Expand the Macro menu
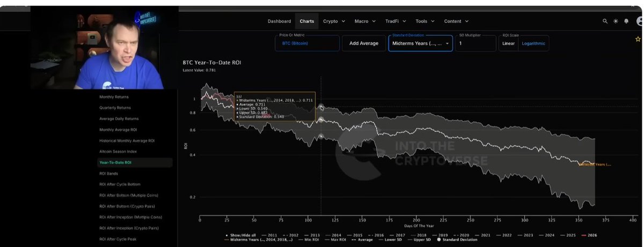 (364, 21)
